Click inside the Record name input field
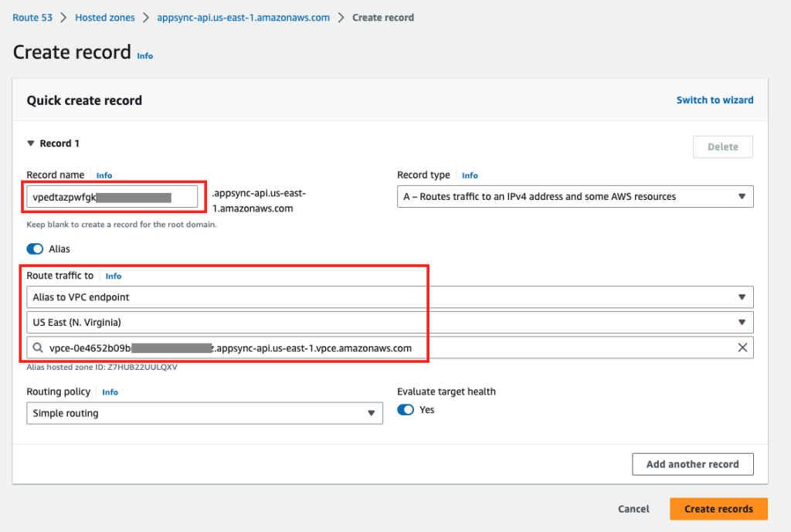This screenshot has width=791, height=532. [x=112, y=196]
